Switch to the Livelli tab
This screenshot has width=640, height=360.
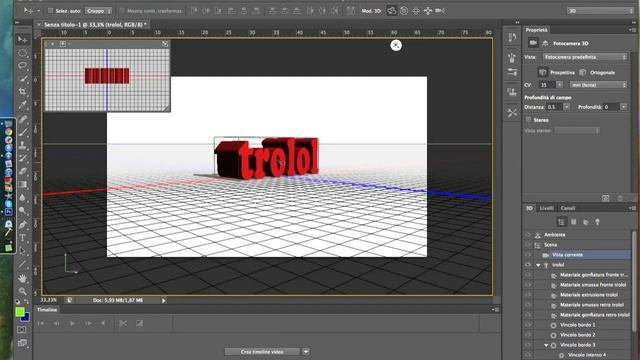tap(547, 208)
